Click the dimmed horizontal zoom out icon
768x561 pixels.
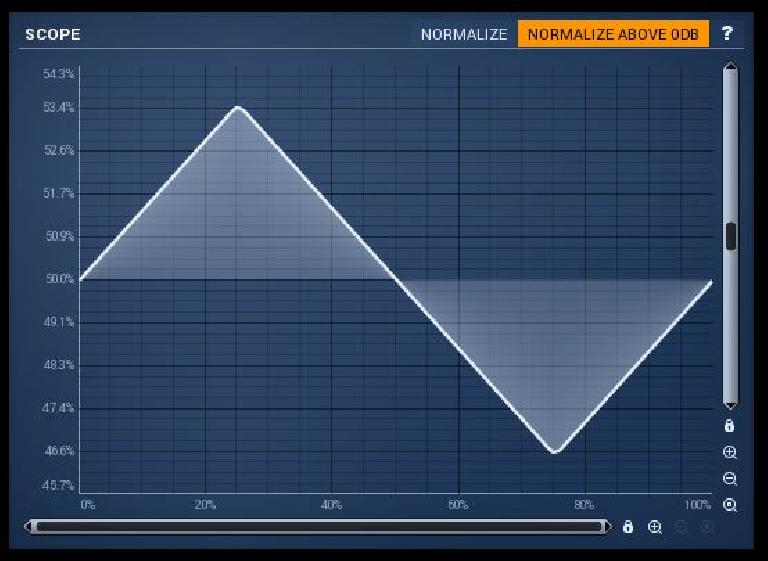[681, 527]
